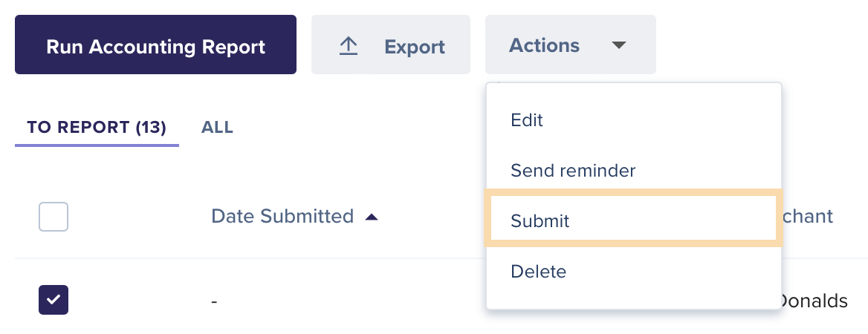Image resolution: width=868 pixels, height=334 pixels.
Task: Click the white checkmark in the row checkbox
Action: click(x=54, y=300)
